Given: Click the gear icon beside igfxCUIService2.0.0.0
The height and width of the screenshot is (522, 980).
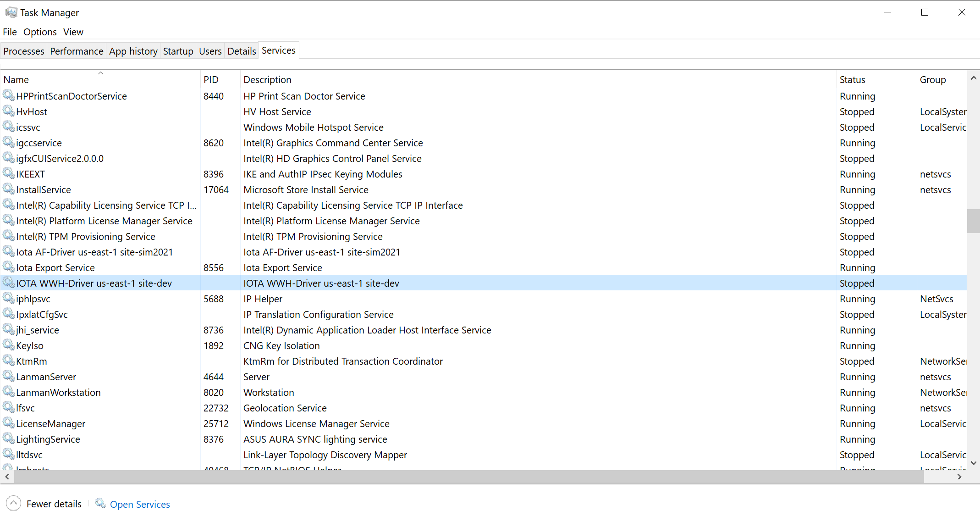Looking at the screenshot, I should point(9,158).
